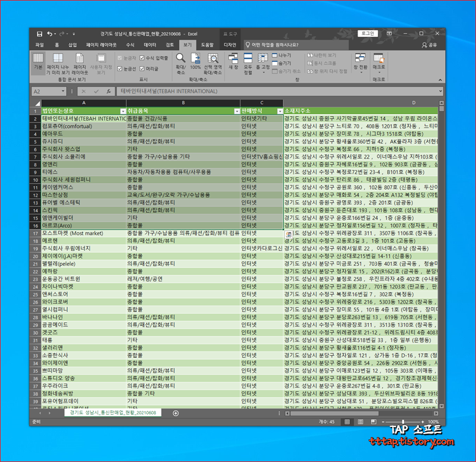476x462 pixels.
Task: Set zoom to 100% using ribbon icon
Action: (195, 62)
